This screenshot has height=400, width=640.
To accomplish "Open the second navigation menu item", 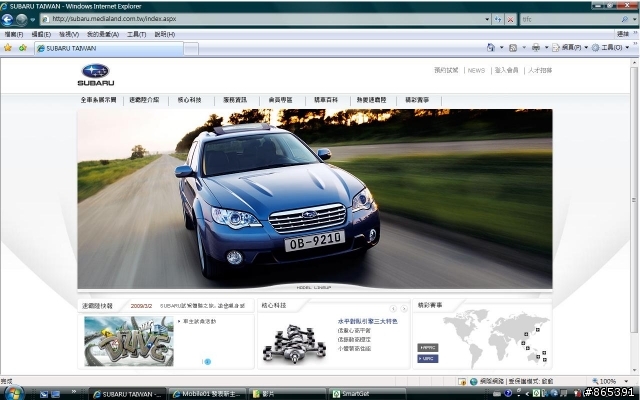I will pos(144,100).
